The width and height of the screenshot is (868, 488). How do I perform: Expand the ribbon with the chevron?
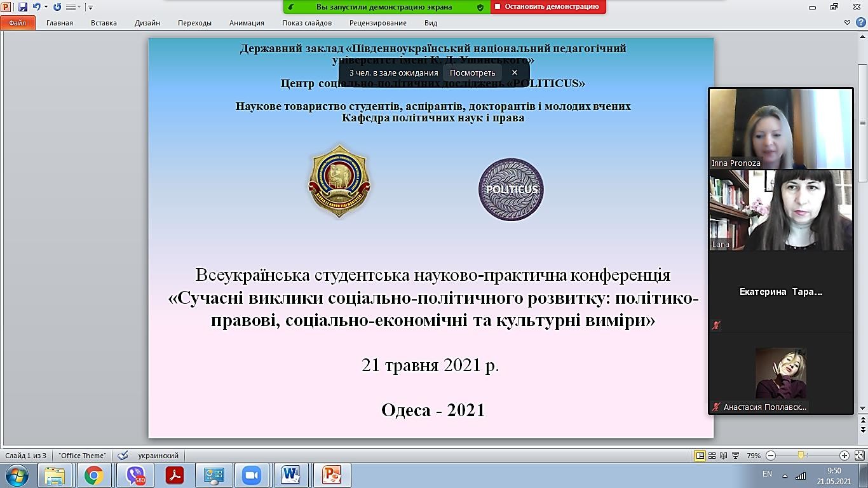(x=847, y=23)
